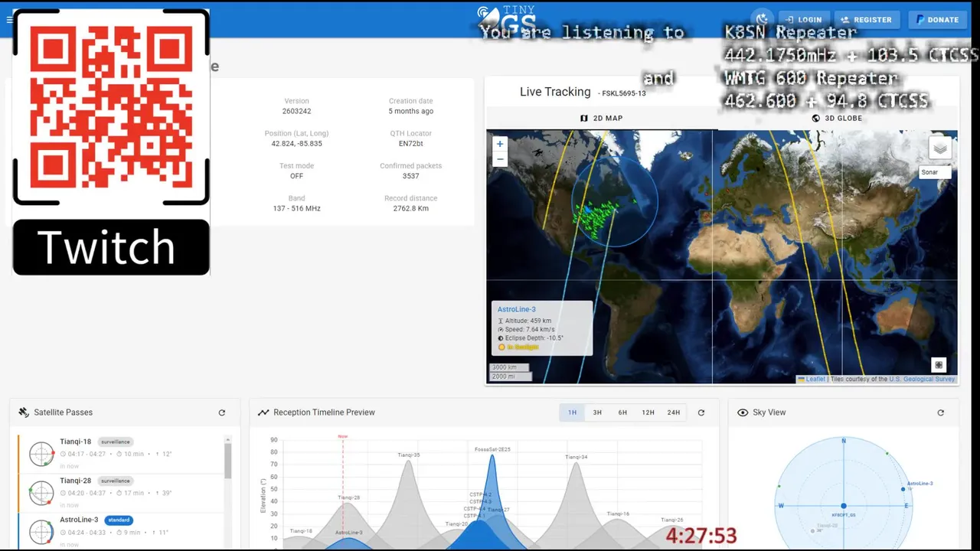Switch to the 2D MAP tab
980x551 pixels.
(602, 119)
